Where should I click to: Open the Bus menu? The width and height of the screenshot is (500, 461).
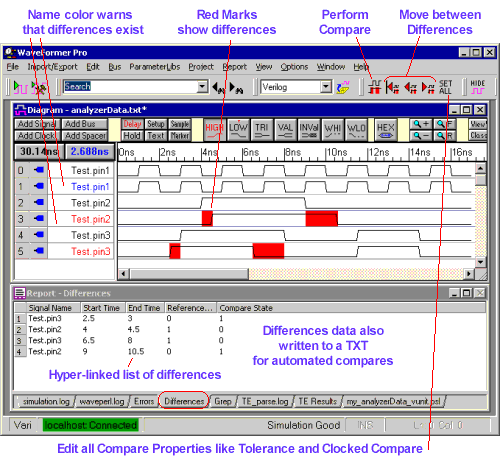(114, 67)
